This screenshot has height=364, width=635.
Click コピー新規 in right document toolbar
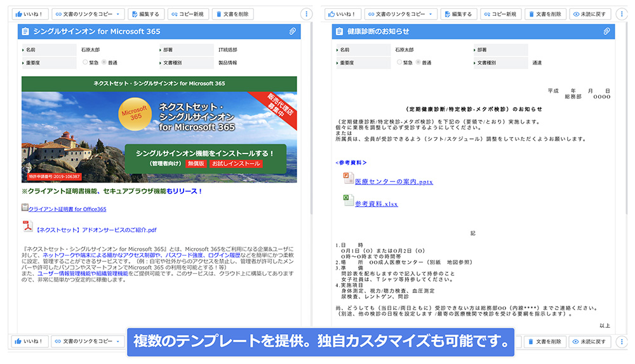coord(500,14)
